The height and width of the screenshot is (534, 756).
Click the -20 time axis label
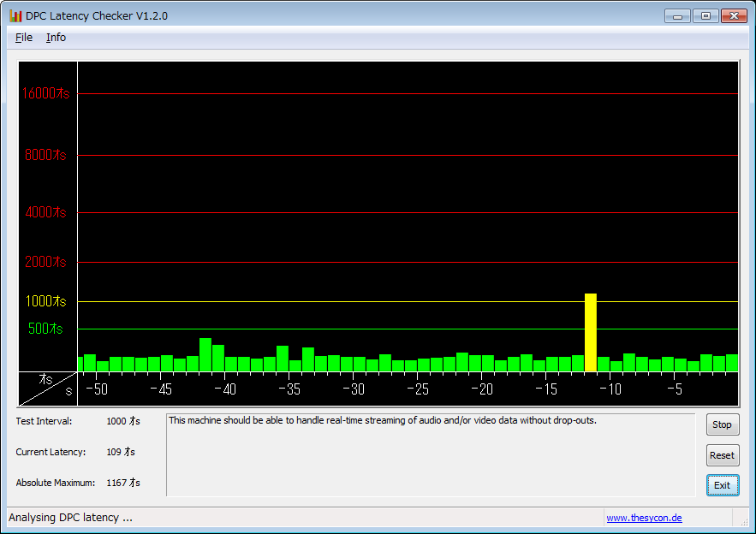pos(482,389)
